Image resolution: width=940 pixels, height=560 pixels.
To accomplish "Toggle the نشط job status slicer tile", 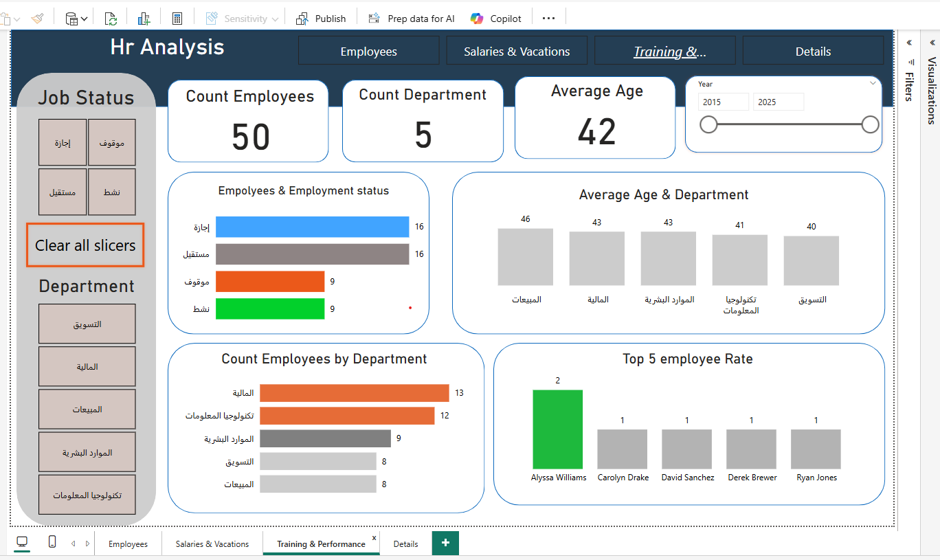I will coord(112,192).
